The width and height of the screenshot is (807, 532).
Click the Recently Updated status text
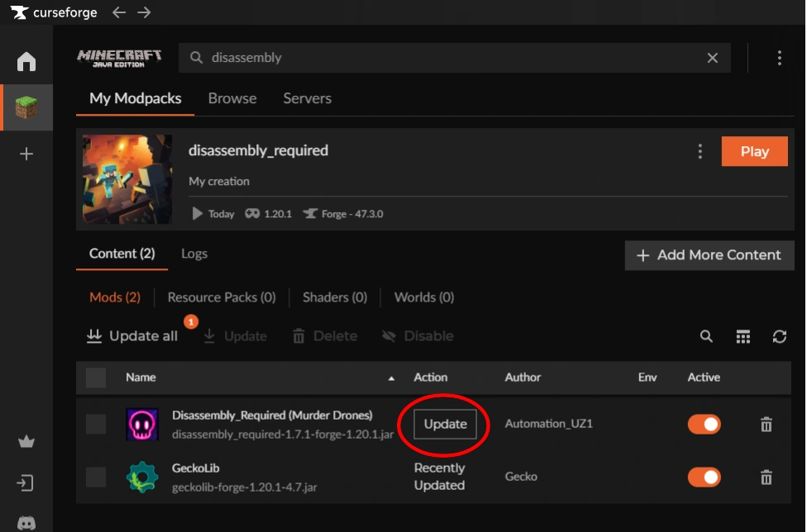click(x=440, y=477)
